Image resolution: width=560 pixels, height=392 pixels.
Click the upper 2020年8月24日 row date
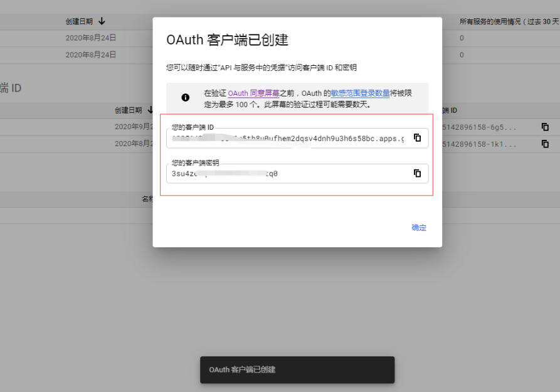pyautogui.click(x=91, y=38)
